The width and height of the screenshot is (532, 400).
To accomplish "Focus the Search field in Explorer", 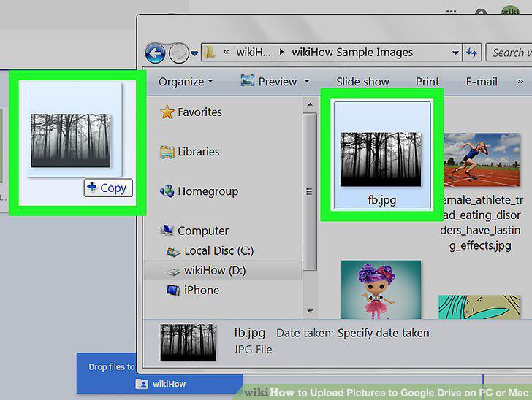I will click(509, 53).
